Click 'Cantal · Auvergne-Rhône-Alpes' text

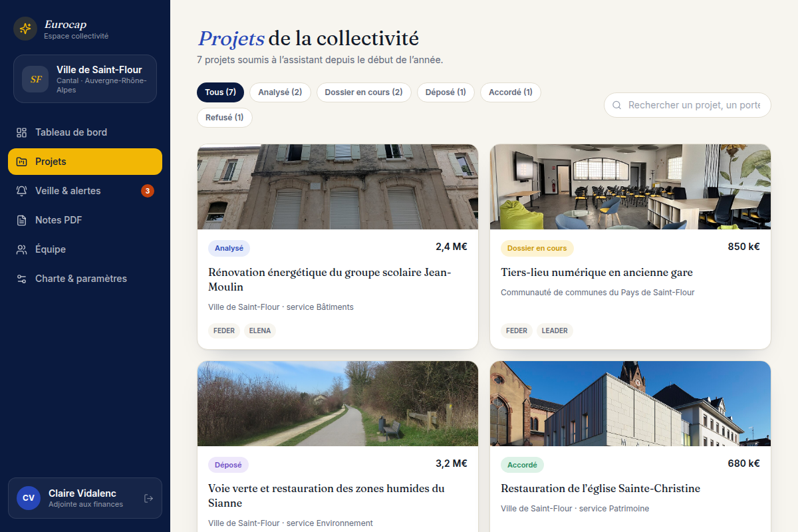(102, 85)
